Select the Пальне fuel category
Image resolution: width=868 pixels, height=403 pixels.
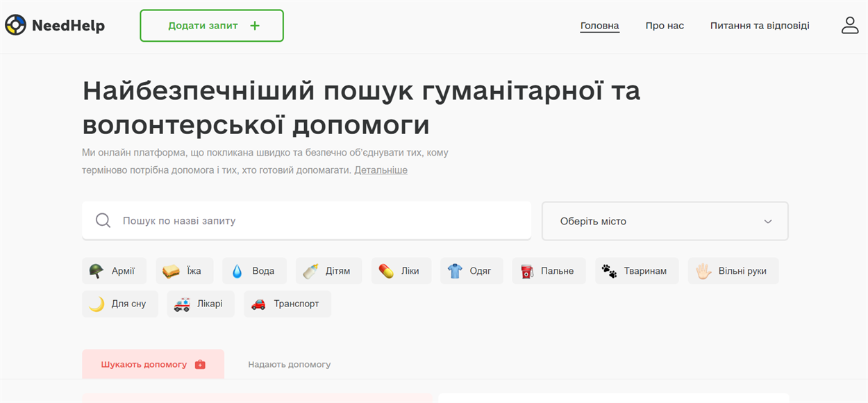tap(549, 271)
